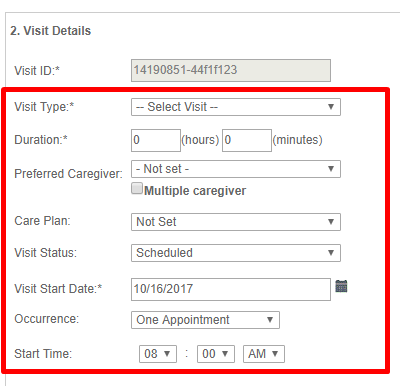Click the Care Plan dropdown arrow
This screenshot has height=386, width=400.
(x=331, y=222)
